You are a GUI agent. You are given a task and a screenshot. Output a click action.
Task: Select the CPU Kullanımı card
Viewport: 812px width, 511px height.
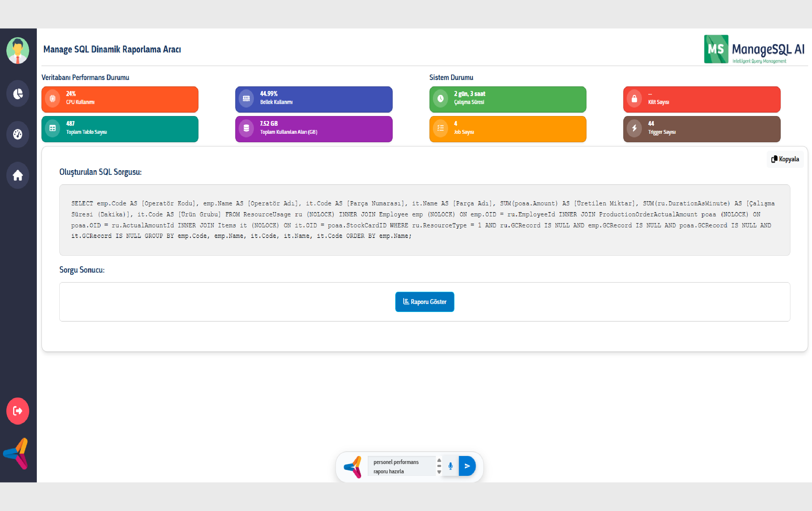120,99
